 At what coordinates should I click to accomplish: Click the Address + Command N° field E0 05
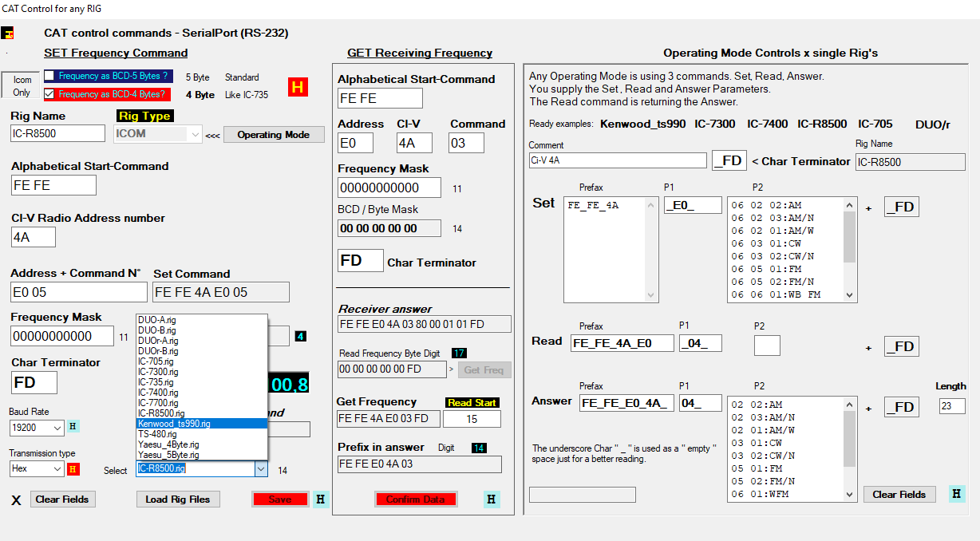pyautogui.click(x=79, y=292)
